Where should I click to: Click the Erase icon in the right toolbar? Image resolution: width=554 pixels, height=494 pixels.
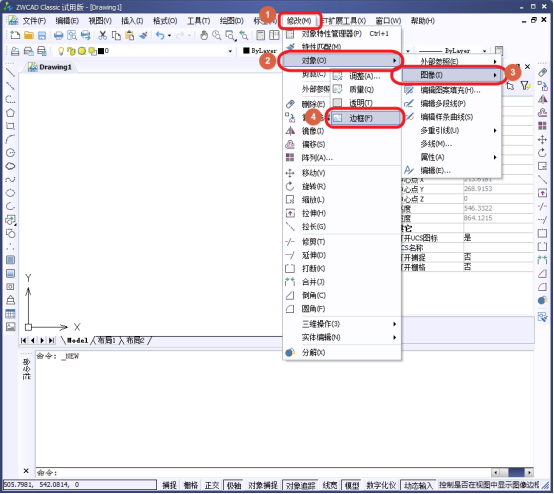tap(542, 72)
